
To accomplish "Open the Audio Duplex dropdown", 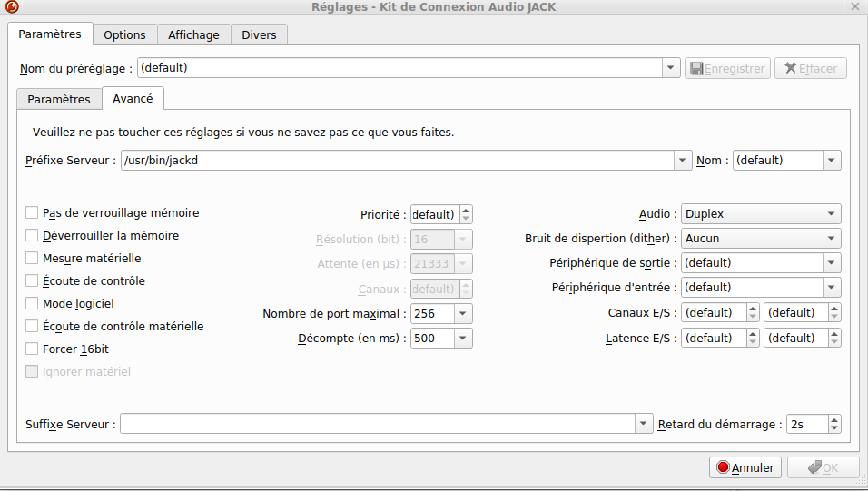I will point(761,214).
